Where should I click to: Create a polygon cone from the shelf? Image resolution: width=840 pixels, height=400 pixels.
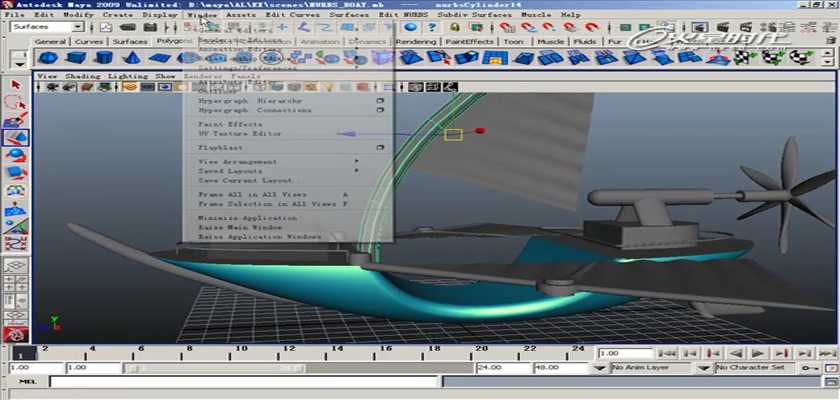tap(132, 57)
